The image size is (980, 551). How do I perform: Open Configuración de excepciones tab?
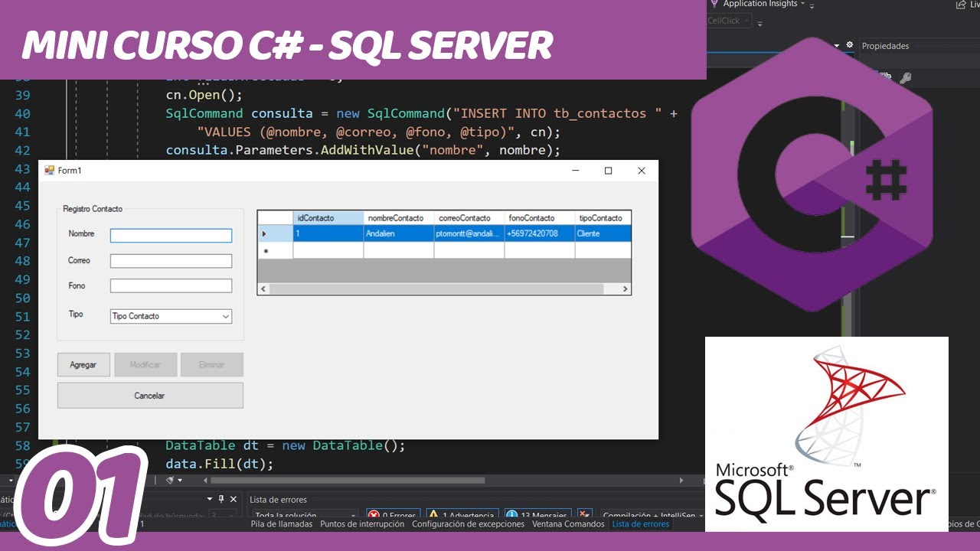469,524
